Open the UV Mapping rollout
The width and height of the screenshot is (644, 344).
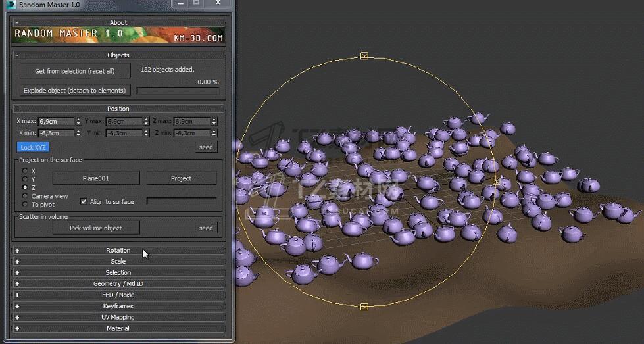pyautogui.click(x=118, y=317)
